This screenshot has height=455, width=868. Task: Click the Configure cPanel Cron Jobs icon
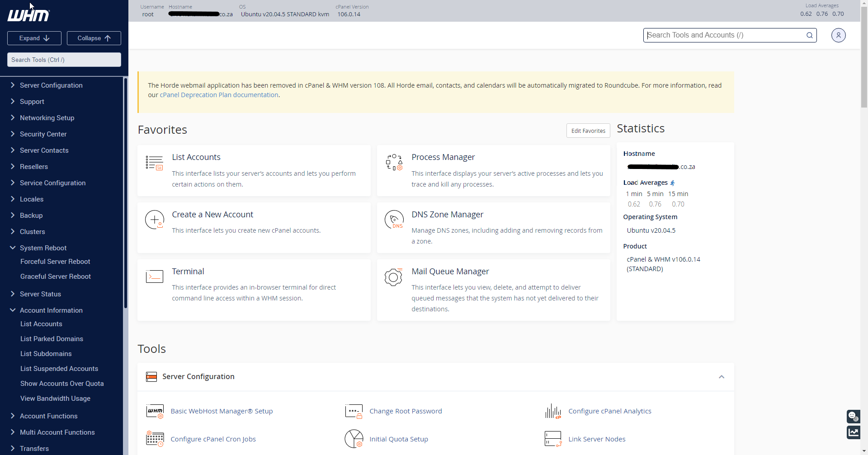point(155,439)
